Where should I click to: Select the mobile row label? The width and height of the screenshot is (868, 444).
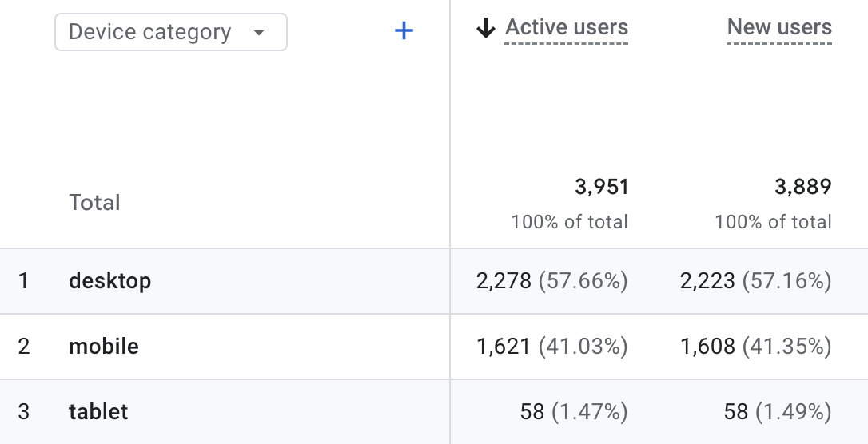tap(104, 347)
